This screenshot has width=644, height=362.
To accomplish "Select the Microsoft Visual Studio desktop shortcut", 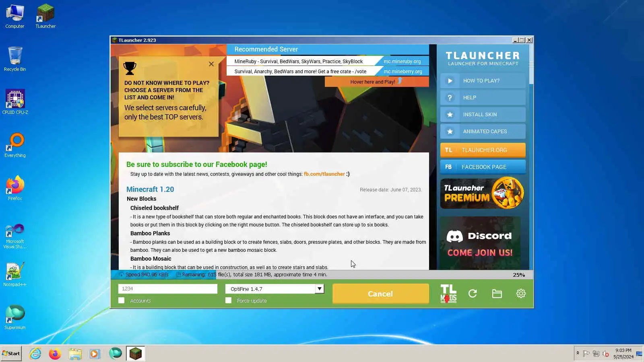I will pyautogui.click(x=15, y=236).
